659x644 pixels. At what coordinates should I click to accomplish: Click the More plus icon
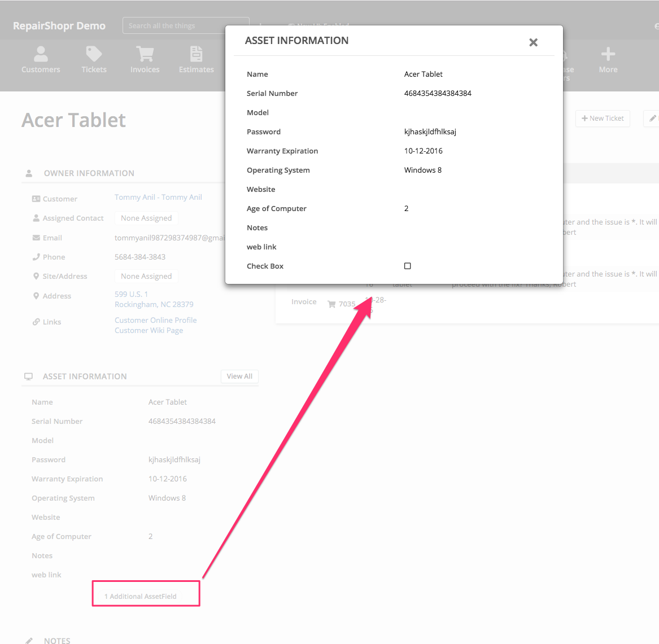click(608, 55)
